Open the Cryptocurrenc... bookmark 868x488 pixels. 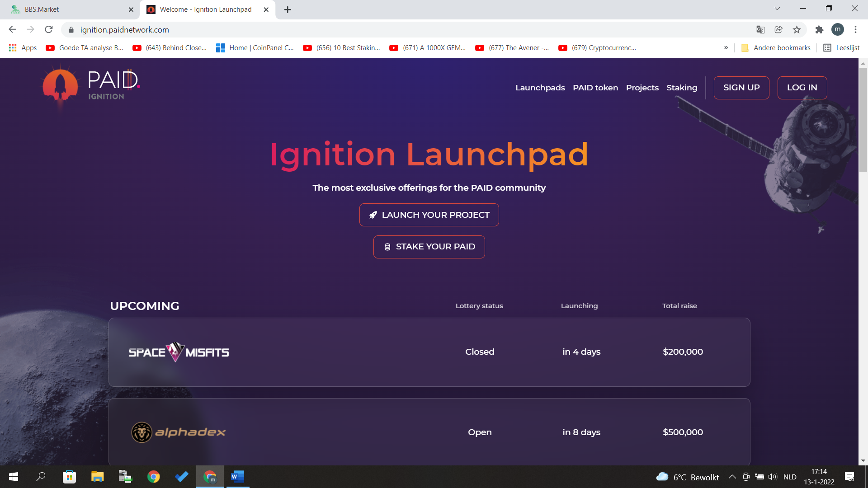pyautogui.click(x=597, y=48)
